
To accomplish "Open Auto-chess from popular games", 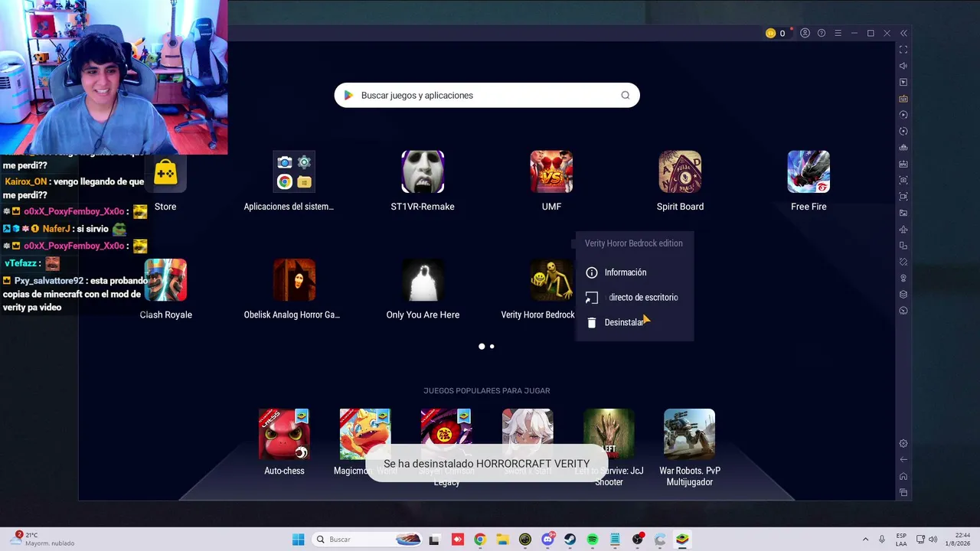I will click(x=284, y=434).
